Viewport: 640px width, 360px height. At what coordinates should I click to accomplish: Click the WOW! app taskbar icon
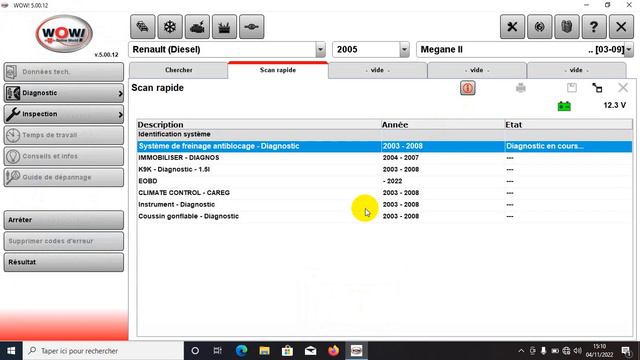tap(356, 351)
